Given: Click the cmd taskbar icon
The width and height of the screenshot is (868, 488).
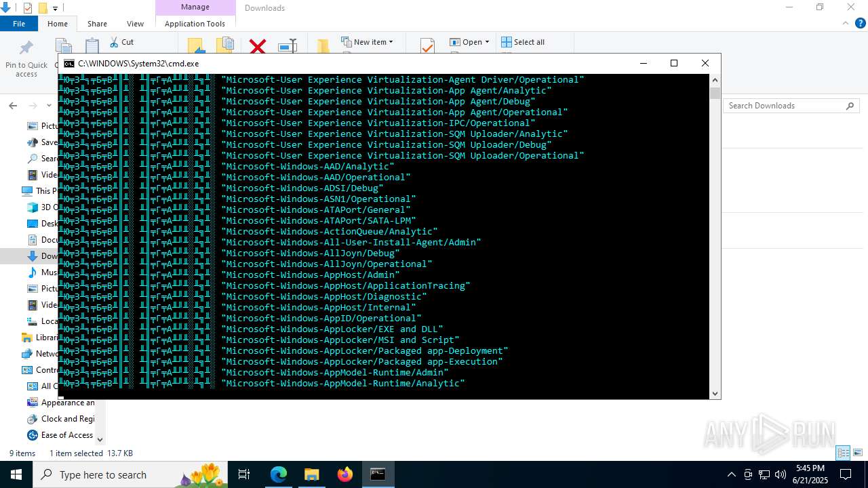Looking at the screenshot, I should click(x=378, y=474).
